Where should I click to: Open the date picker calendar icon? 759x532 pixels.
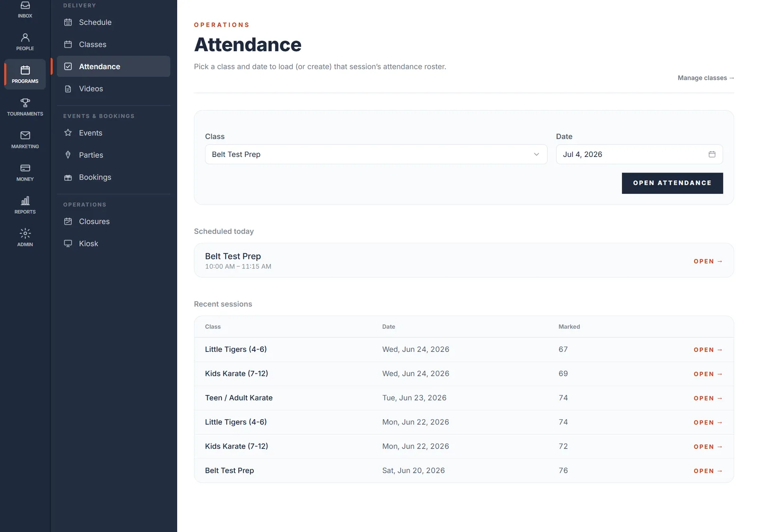point(712,155)
